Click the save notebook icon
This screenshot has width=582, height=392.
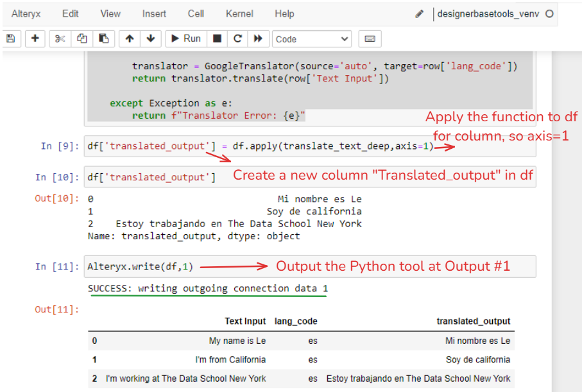pos(10,38)
